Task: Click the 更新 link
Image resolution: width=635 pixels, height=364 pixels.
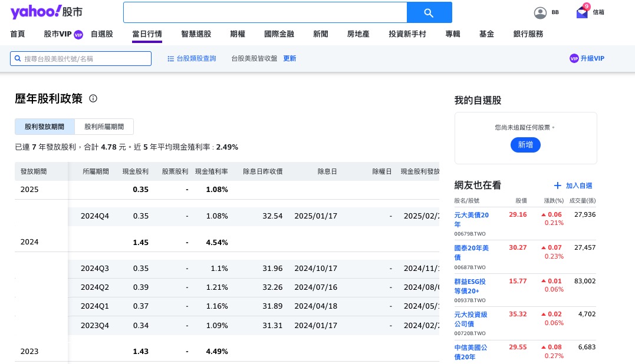Action: click(289, 58)
